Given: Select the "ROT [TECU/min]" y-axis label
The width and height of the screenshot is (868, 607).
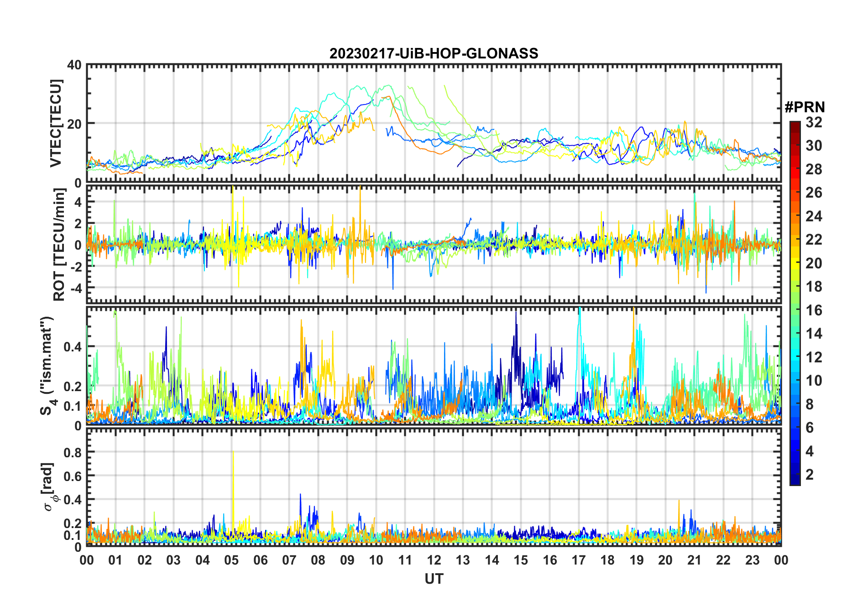Looking at the screenshot, I should tap(59, 245).
